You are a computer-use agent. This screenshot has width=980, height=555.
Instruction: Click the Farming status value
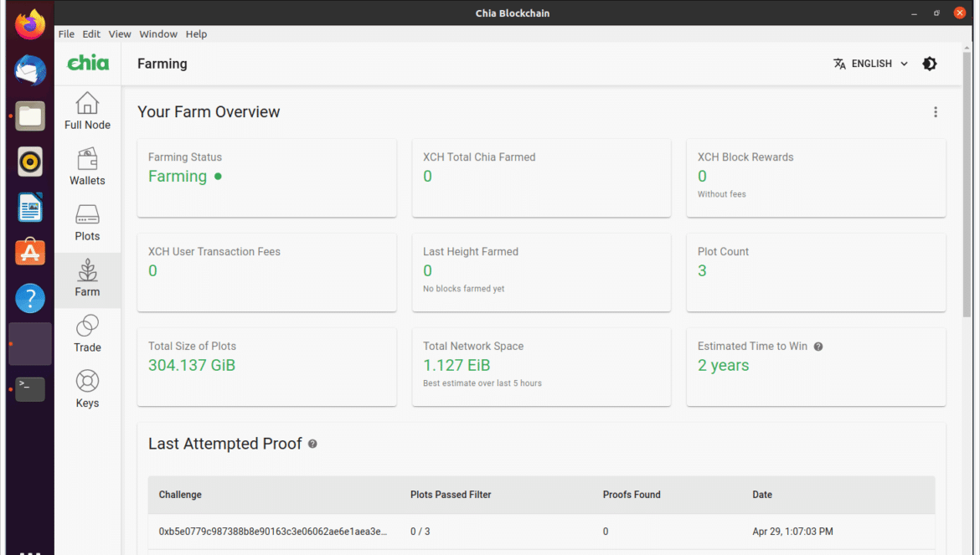(x=178, y=177)
